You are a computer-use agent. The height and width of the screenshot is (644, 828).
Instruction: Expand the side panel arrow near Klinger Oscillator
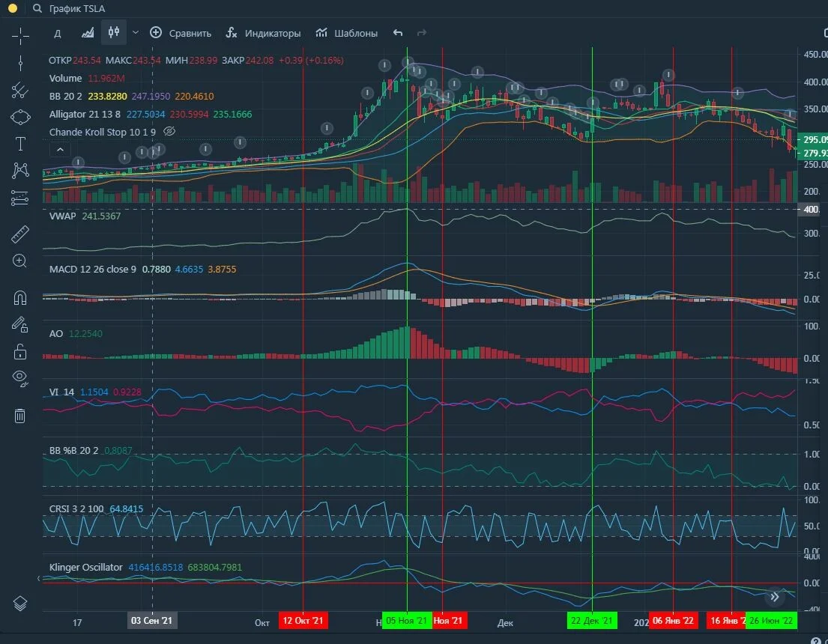point(38,579)
